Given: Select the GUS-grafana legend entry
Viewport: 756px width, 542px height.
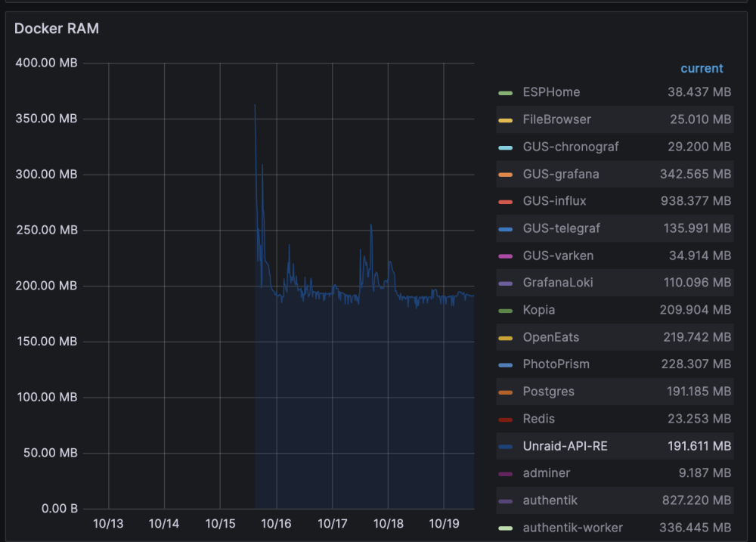Looking at the screenshot, I should click(561, 174).
